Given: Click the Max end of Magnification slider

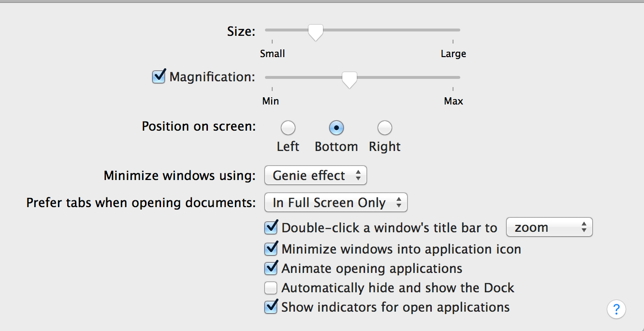Looking at the screenshot, I should coord(453,77).
